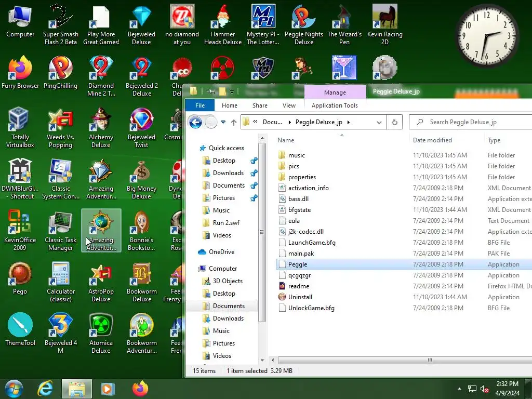Image resolution: width=532 pixels, height=399 pixels.
Task: Open the View ribbon tab
Action: [x=289, y=105]
